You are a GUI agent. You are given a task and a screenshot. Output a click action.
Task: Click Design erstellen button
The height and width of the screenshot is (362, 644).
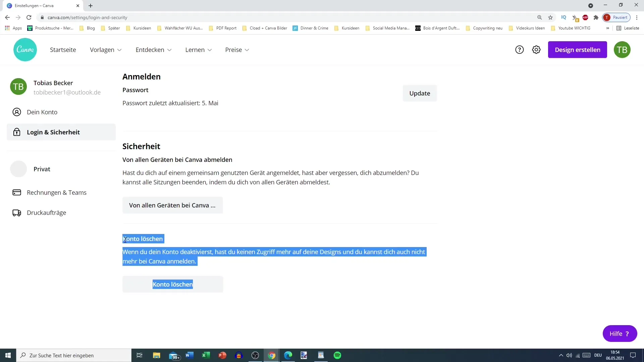click(x=577, y=50)
